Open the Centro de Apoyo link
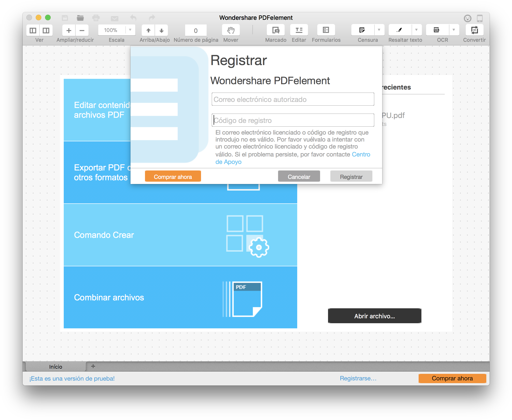Viewport: 512px width, 420px height. [361, 154]
